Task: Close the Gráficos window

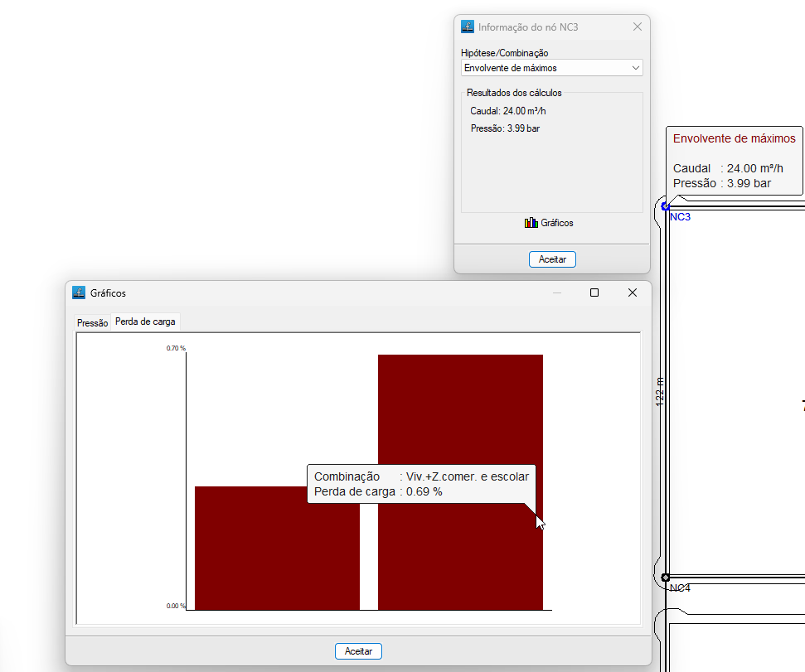Action: [633, 292]
